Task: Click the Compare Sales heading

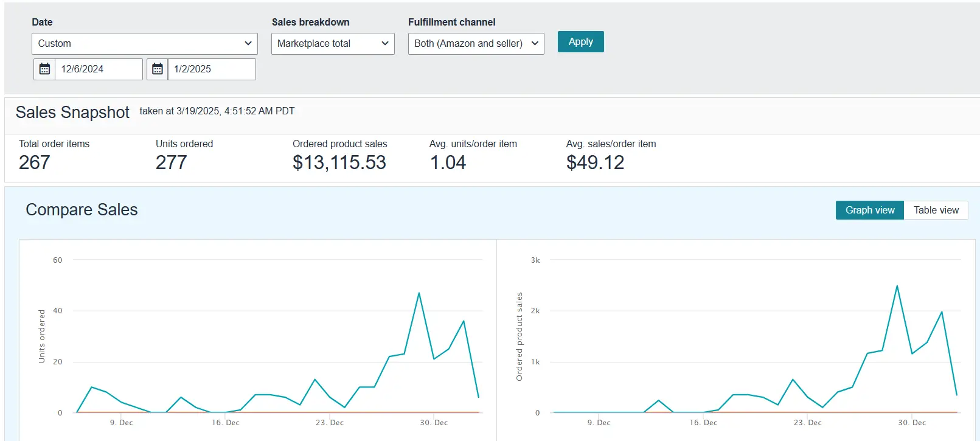Action: coord(82,210)
